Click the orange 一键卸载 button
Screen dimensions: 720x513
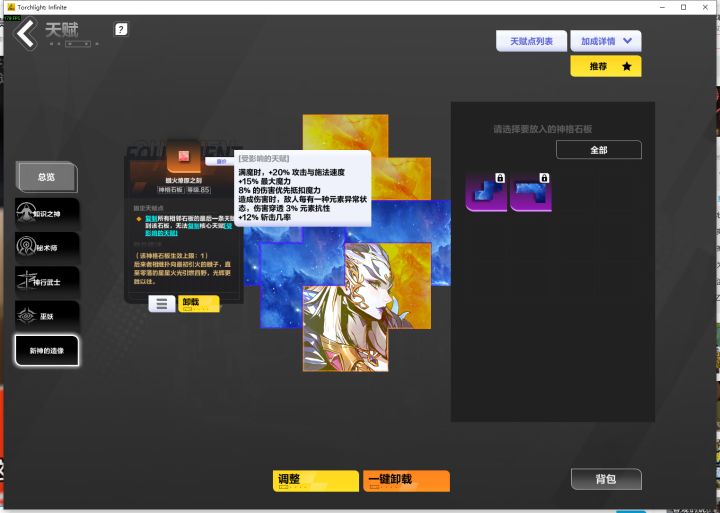[x=406, y=481]
